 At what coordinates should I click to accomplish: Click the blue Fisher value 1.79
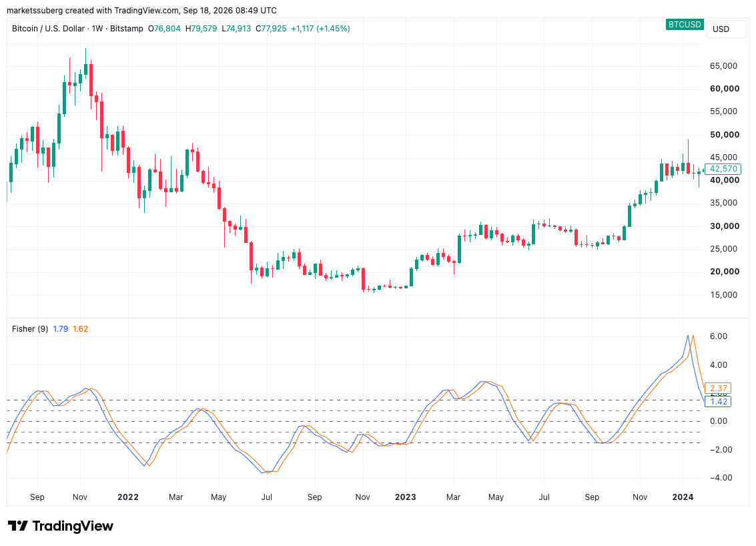coord(60,328)
